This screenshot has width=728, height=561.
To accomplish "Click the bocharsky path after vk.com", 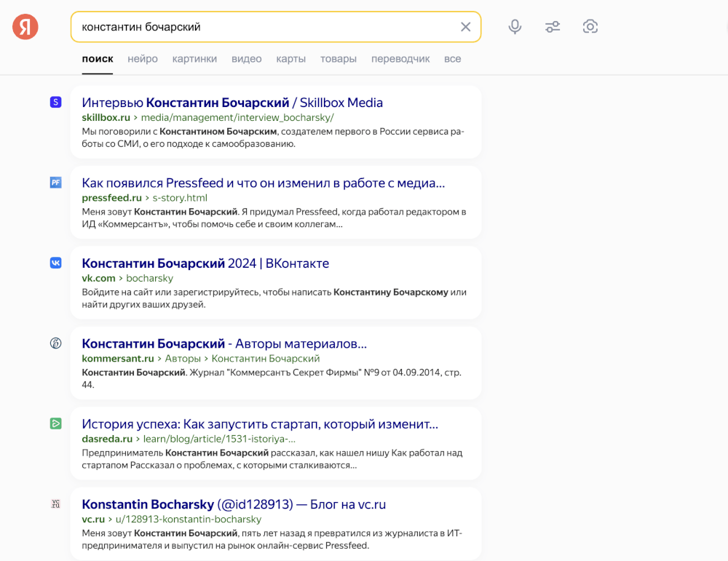I will (149, 278).
